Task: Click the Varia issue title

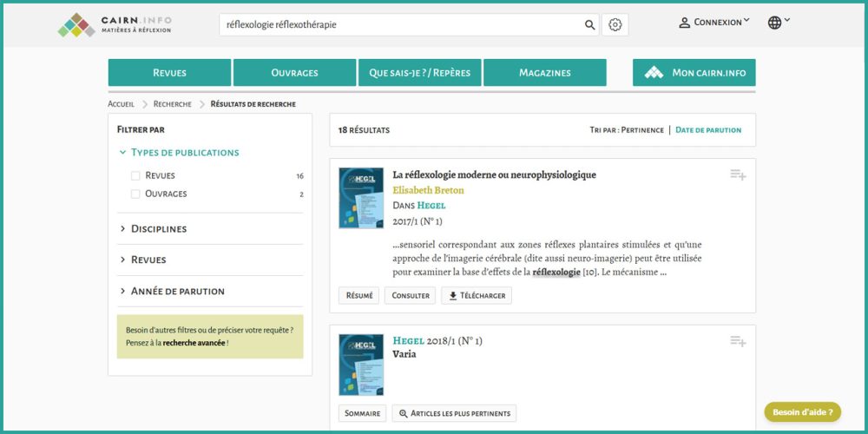Action: click(x=404, y=354)
